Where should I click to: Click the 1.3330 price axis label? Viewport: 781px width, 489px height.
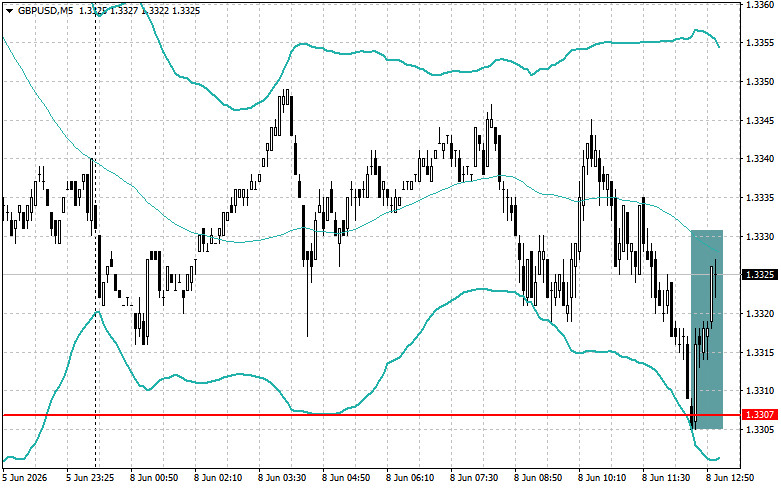(x=760, y=237)
